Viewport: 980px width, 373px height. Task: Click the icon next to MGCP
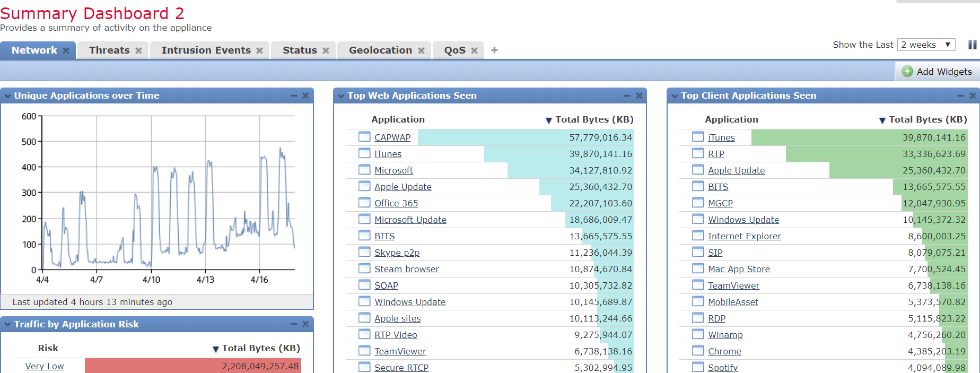click(x=698, y=203)
